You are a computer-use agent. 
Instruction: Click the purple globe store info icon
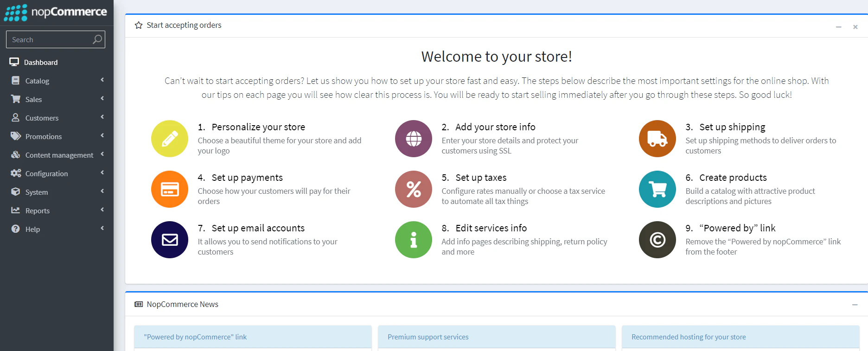(414, 139)
